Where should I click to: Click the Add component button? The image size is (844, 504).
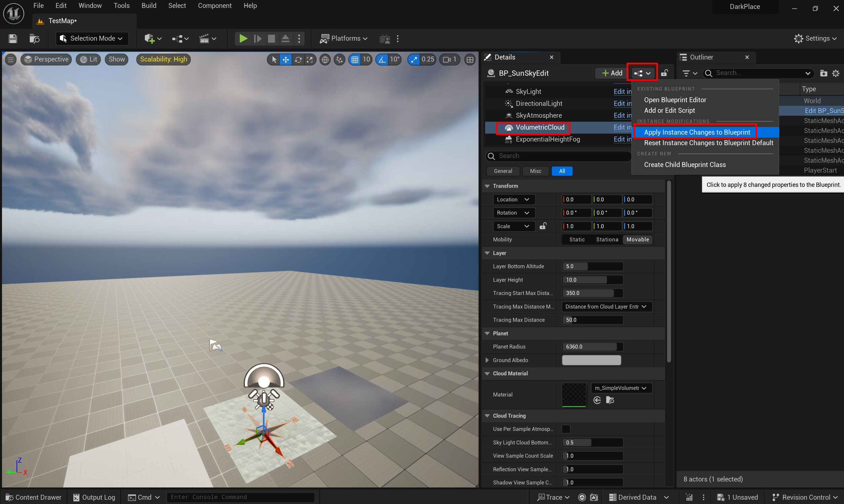point(612,73)
